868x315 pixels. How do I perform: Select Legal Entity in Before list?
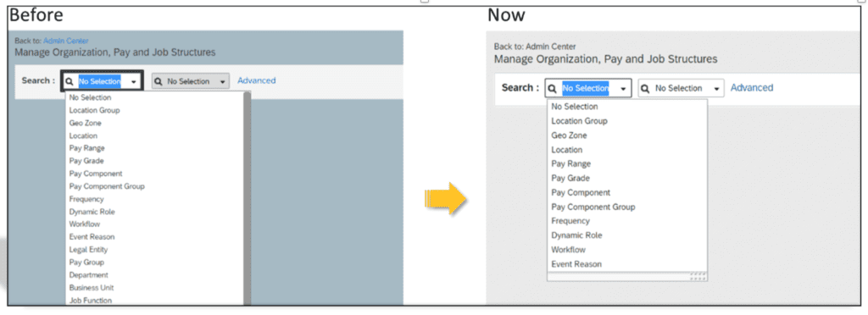tap(88, 250)
